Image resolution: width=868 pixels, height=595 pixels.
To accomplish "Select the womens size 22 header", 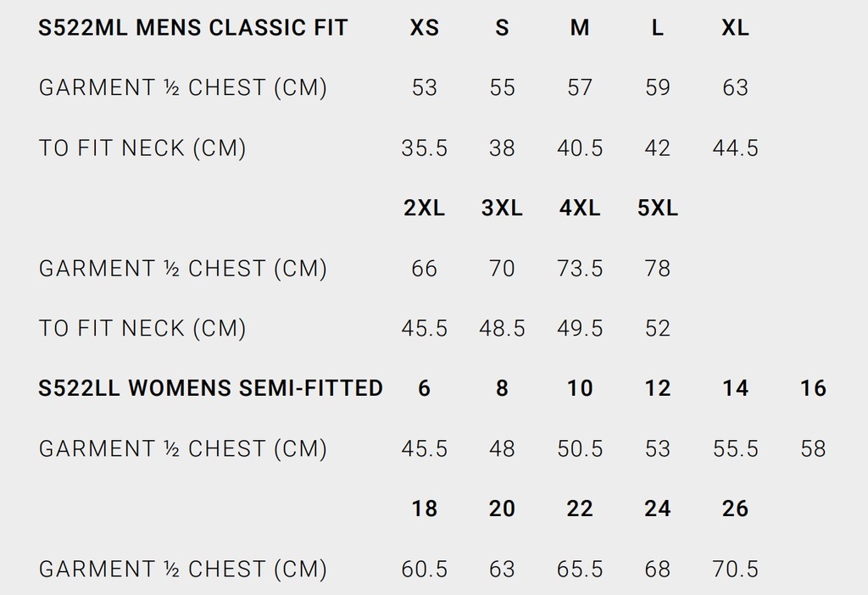I will click(580, 509).
